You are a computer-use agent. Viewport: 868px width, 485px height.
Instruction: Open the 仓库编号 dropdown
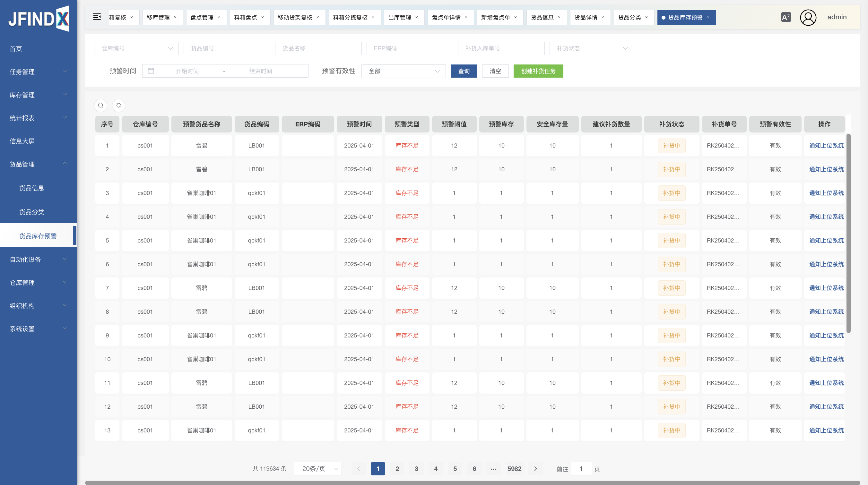pyautogui.click(x=136, y=48)
